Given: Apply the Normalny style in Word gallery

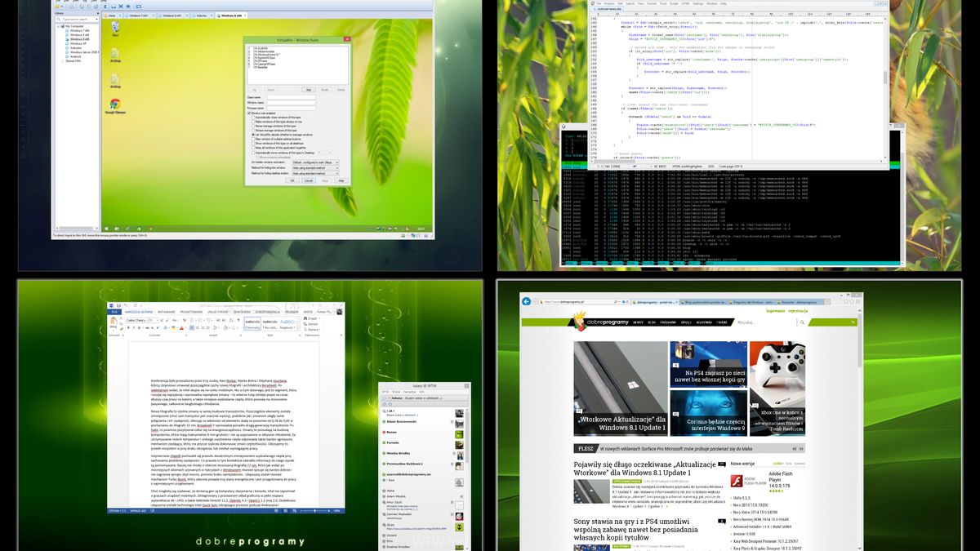Looking at the screenshot, I should coord(252,323).
